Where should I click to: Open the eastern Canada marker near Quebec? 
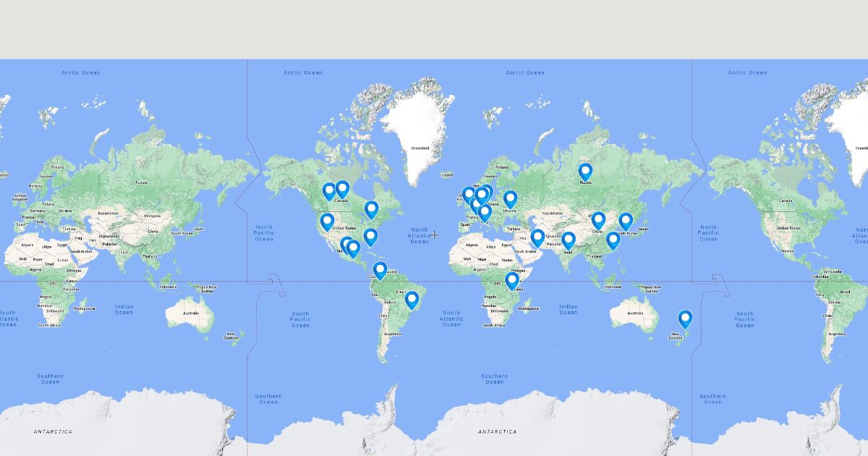tap(372, 210)
